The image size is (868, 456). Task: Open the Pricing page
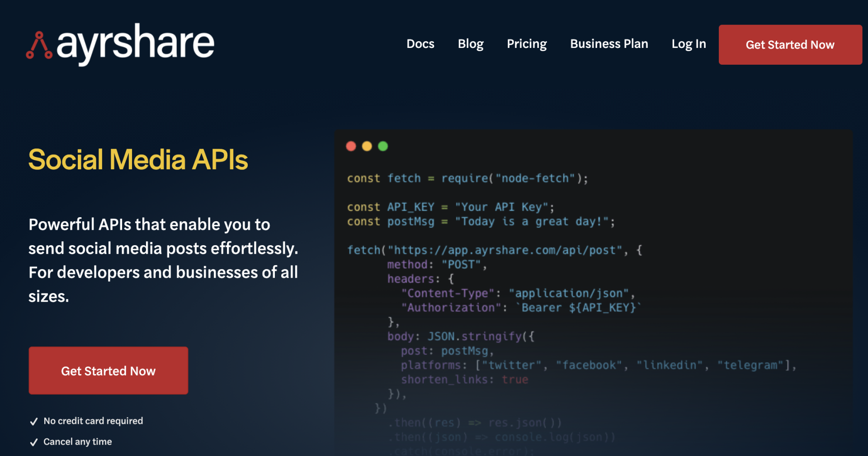(526, 44)
